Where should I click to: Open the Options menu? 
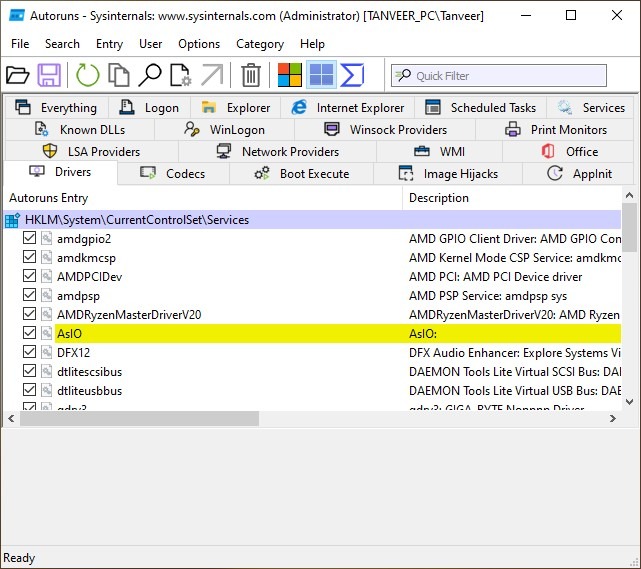click(199, 44)
